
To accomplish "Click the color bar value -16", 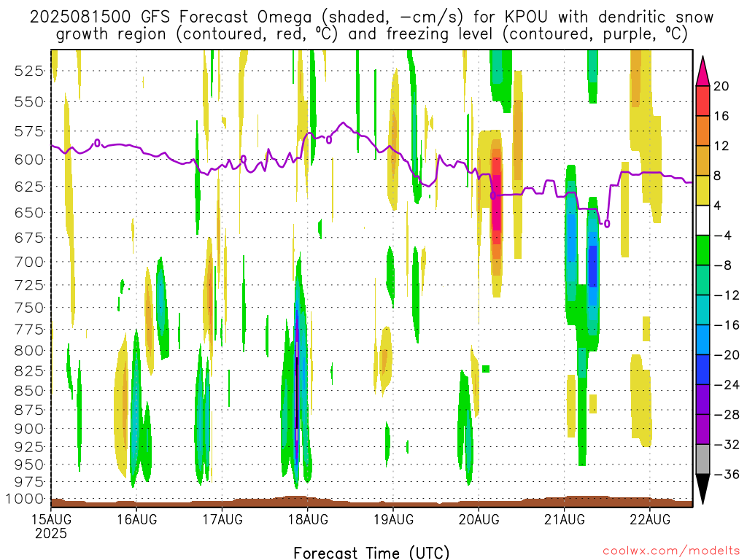I will (x=727, y=324).
